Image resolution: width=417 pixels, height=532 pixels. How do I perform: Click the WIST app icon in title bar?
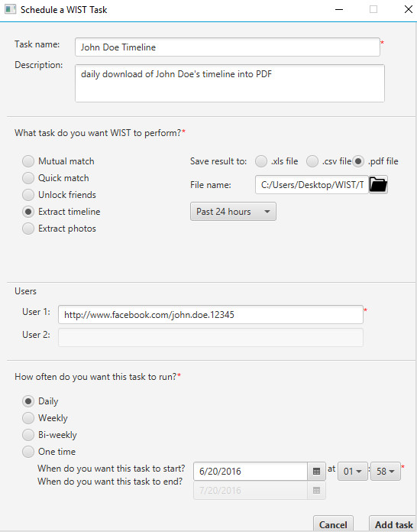[10, 9]
